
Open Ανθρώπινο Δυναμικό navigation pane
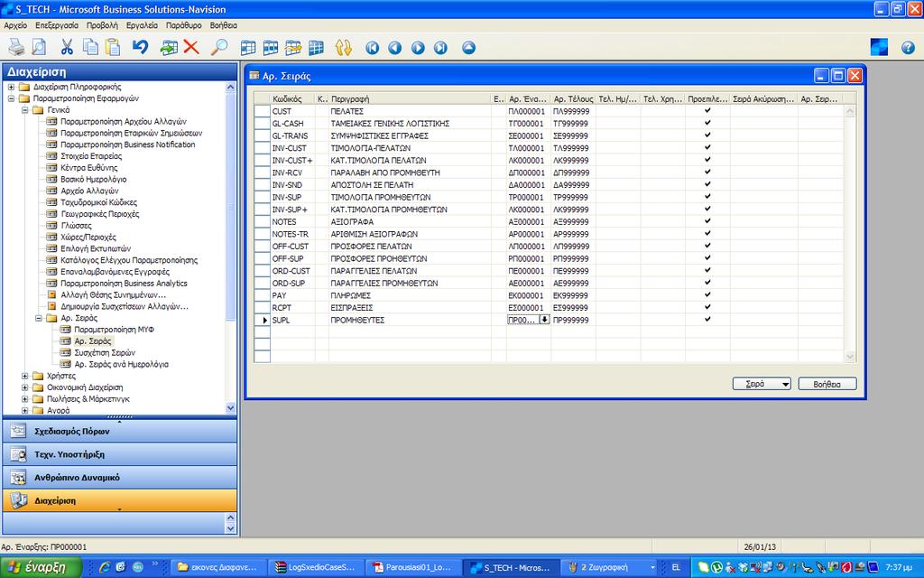tap(120, 477)
